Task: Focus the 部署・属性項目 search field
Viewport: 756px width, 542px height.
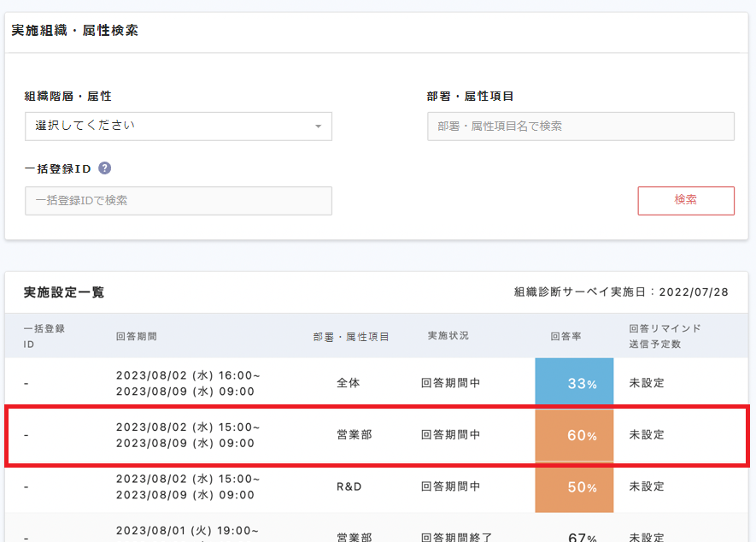Action: [580, 126]
